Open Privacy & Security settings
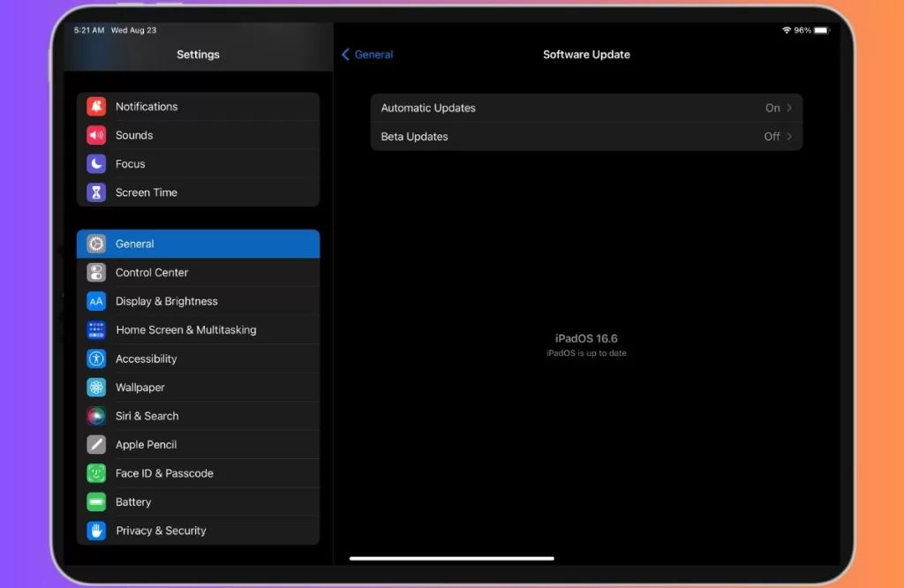Viewport: 904px width, 588px height. [x=199, y=531]
